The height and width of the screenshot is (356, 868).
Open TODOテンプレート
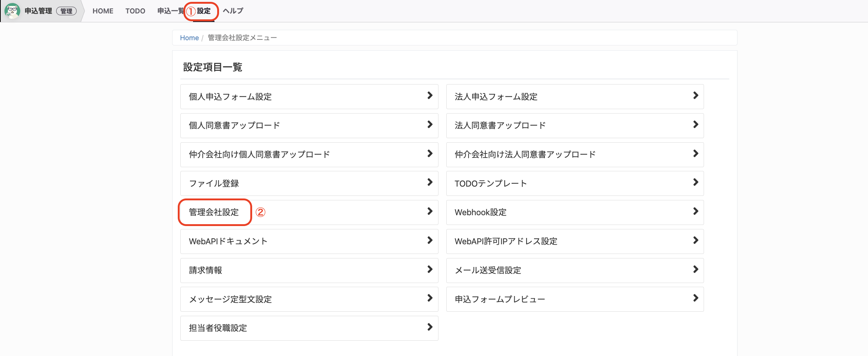[x=575, y=183]
